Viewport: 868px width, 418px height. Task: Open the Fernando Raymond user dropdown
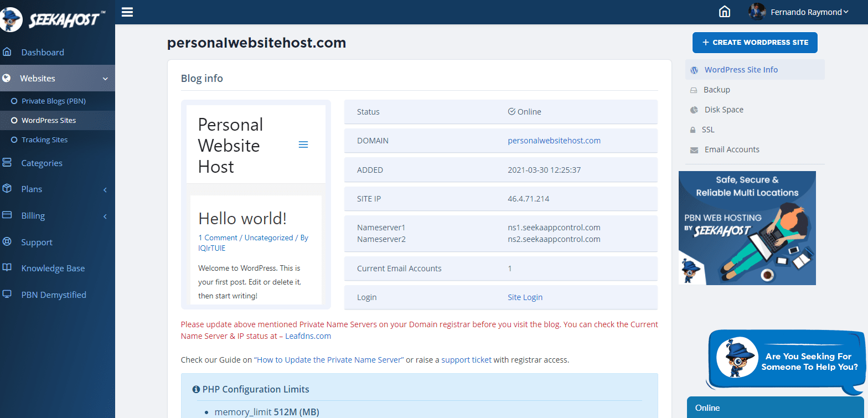pyautogui.click(x=810, y=12)
